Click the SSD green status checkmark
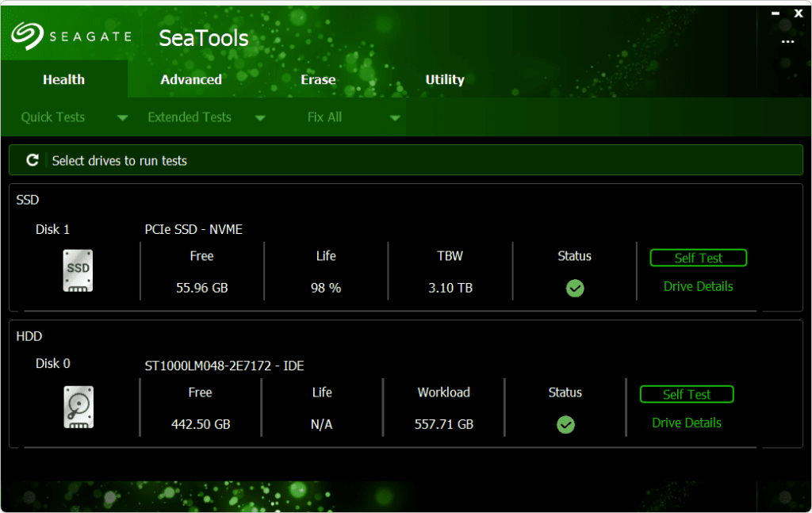The height and width of the screenshot is (513, 812). pyautogui.click(x=575, y=289)
